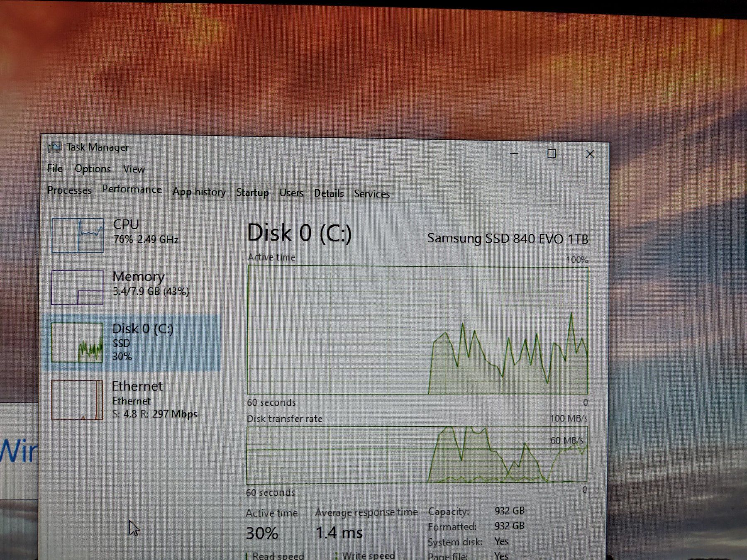Open the Details tab
This screenshot has width=747, height=560.
click(x=329, y=193)
